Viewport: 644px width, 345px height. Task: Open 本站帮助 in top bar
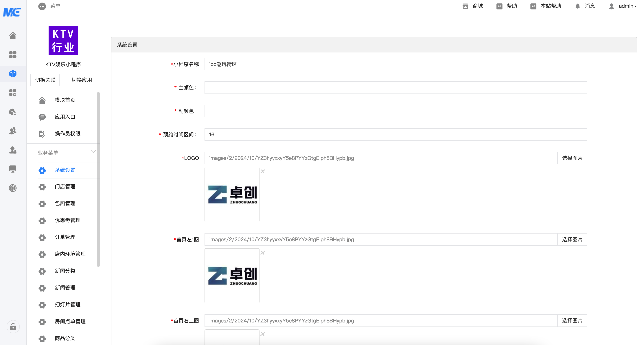(x=546, y=6)
